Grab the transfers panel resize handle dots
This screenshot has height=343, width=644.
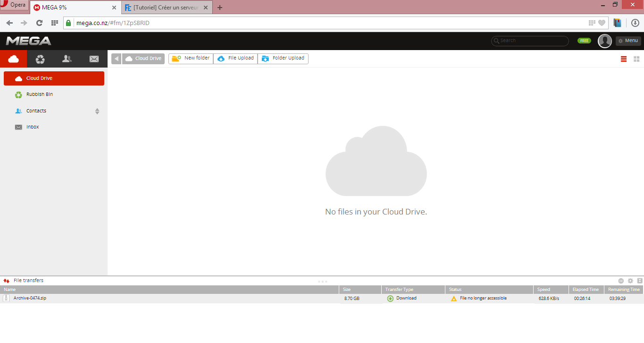tap(323, 282)
